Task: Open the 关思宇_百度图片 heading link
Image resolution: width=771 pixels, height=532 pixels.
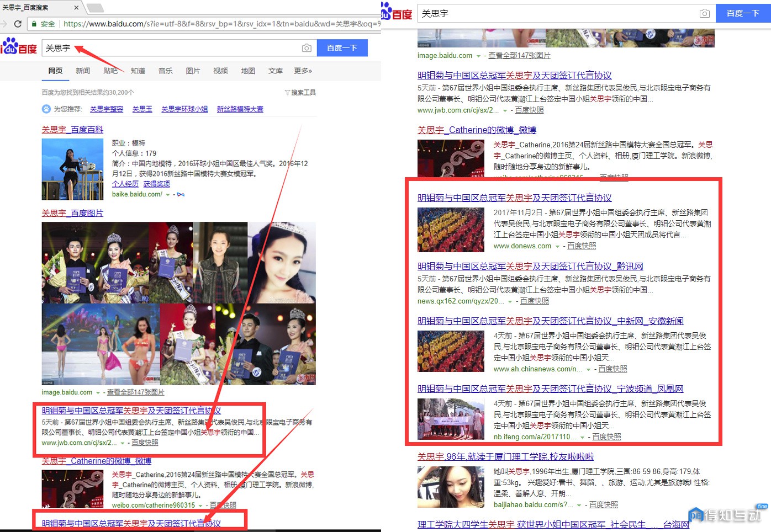Action: pos(72,213)
